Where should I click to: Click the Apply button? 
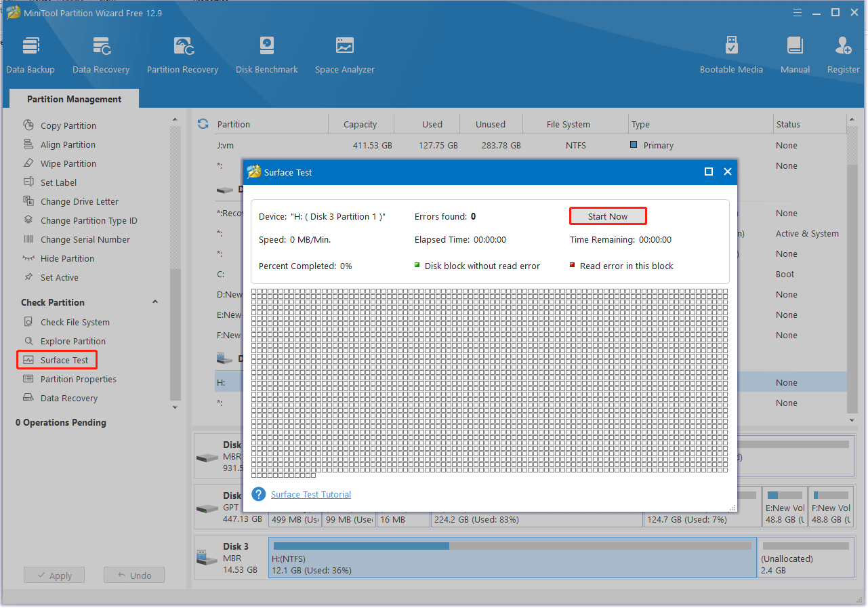54,575
